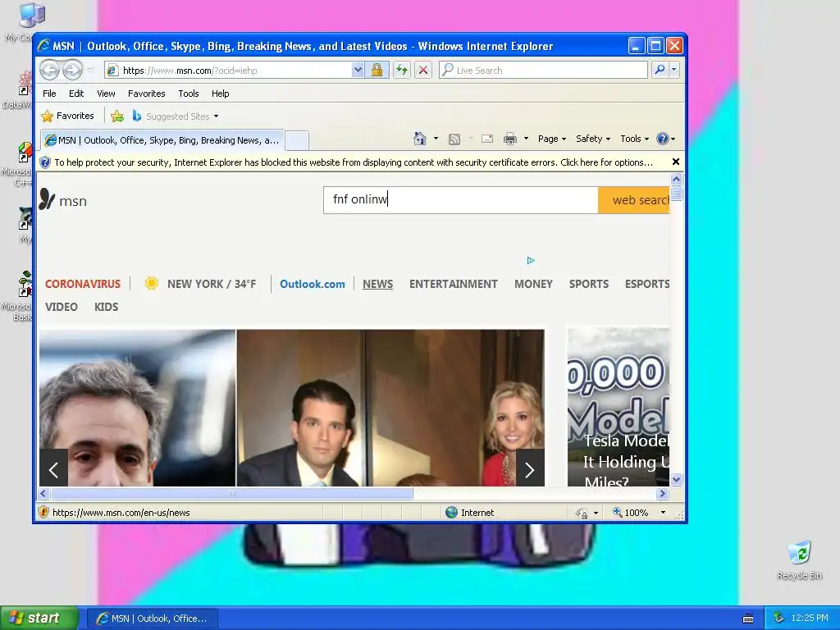The width and height of the screenshot is (840, 630).
Task: Open the zoom level 100% control
Action: click(640, 513)
